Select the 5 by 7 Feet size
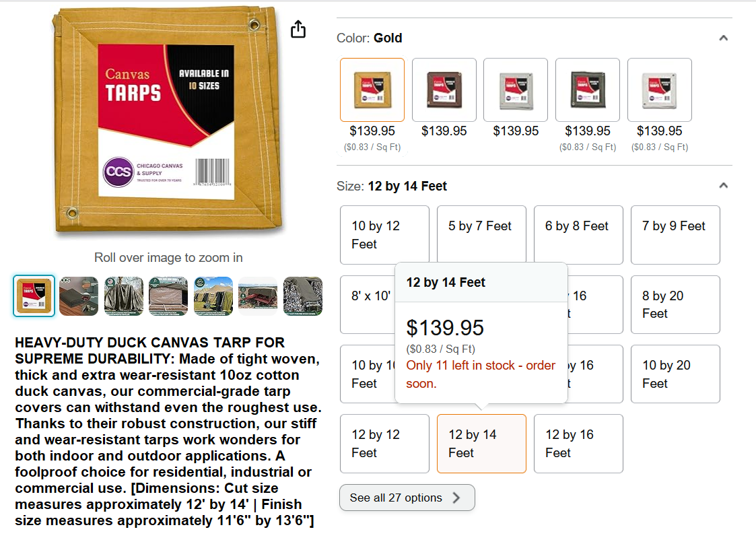Screen dimensions: 756x544 coord(481,234)
